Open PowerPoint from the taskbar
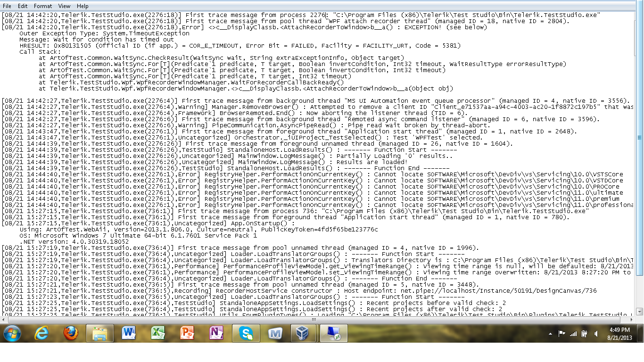This screenshot has width=644, height=362. pos(187,333)
